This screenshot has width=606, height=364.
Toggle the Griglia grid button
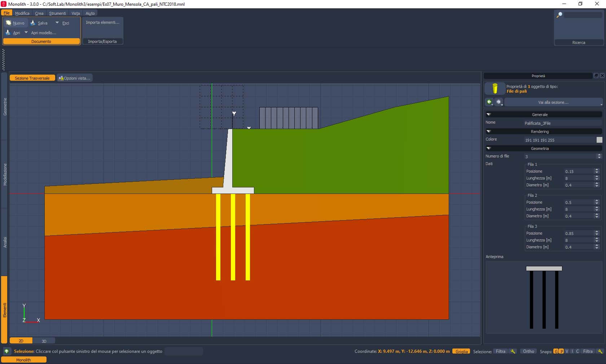coord(461,351)
